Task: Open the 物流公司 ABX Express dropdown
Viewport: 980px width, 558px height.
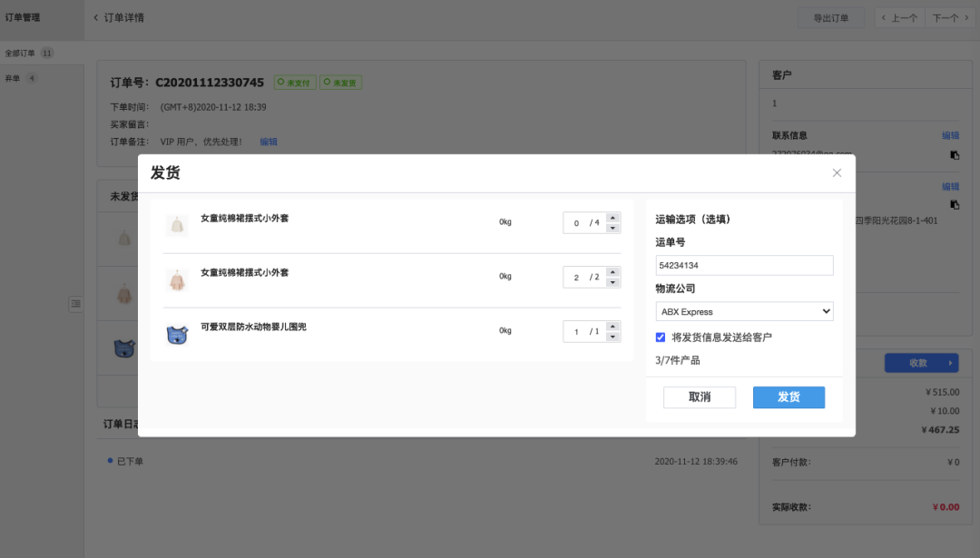Action: [744, 311]
